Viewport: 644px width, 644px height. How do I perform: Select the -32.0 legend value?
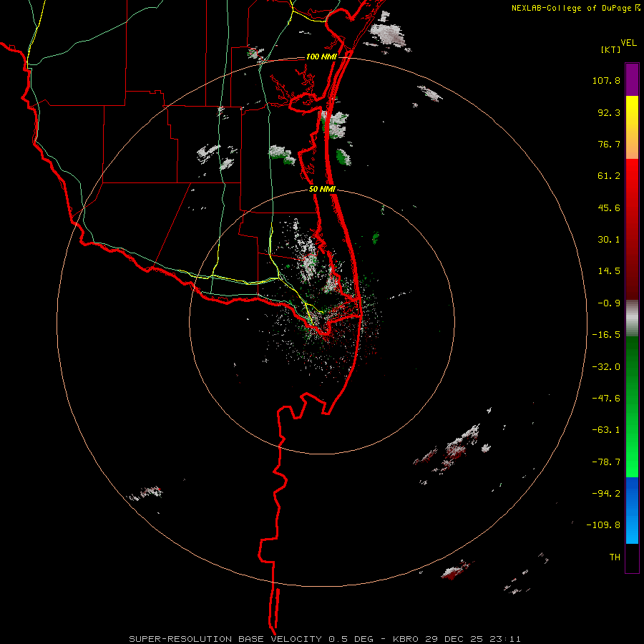606,367
